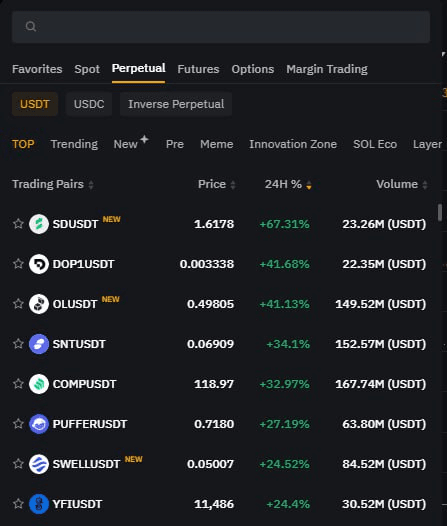This screenshot has width=447, height=526.
Task: Star the PUFFERUSDT trading pair
Action: [x=18, y=424]
